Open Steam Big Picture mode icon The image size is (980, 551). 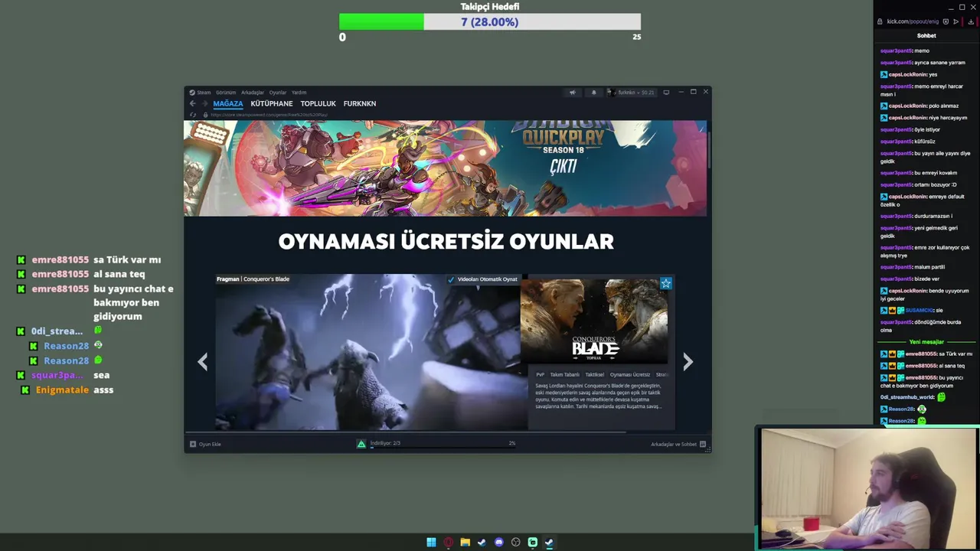[666, 93]
